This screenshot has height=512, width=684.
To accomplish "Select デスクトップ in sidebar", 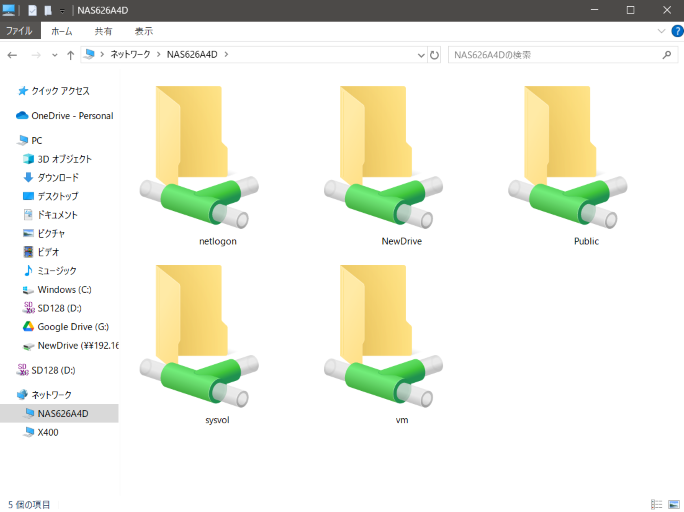I will coord(58,196).
